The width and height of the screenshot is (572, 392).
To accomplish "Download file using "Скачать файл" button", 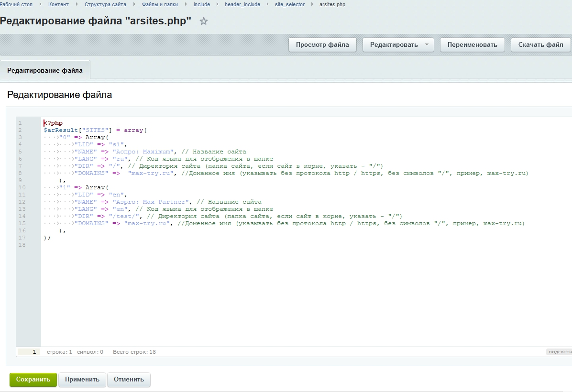I will (540, 45).
